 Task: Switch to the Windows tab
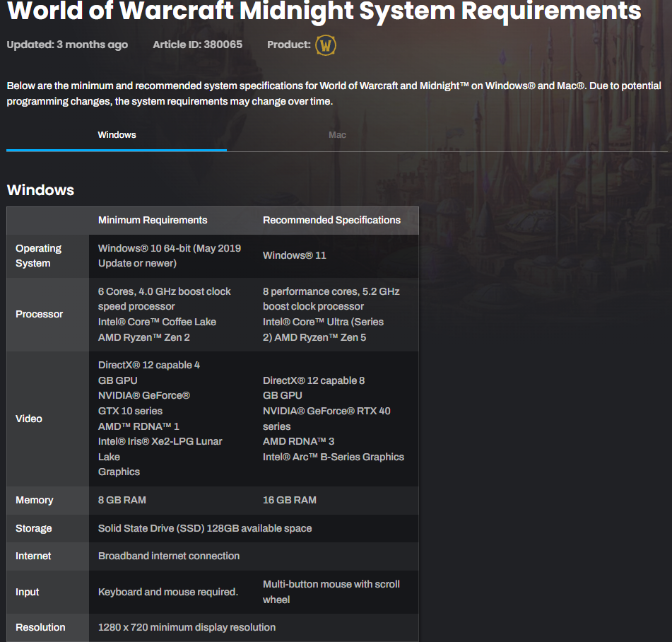tap(117, 135)
